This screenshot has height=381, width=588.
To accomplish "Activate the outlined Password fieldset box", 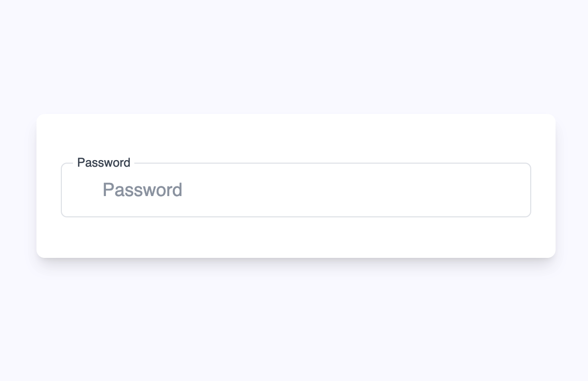I will (x=296, y=190).
